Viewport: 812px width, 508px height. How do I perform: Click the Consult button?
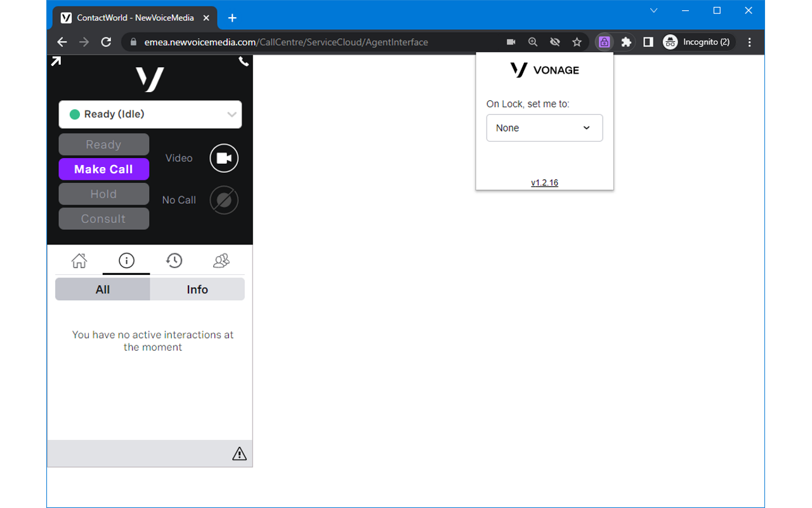pos(104,219)
